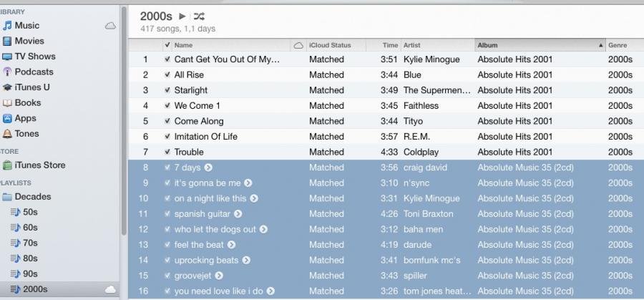Open Podcasts library
644x300 pixels.
click(34, 72)
